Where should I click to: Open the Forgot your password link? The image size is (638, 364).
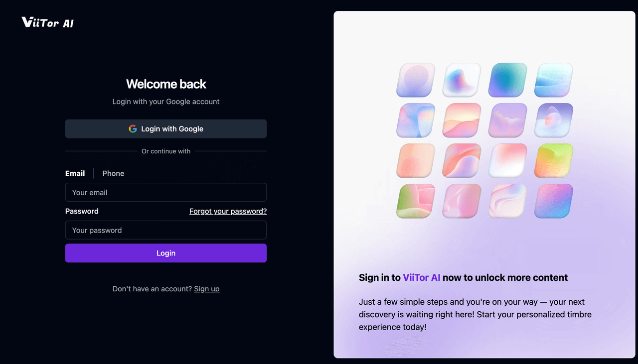228,211
